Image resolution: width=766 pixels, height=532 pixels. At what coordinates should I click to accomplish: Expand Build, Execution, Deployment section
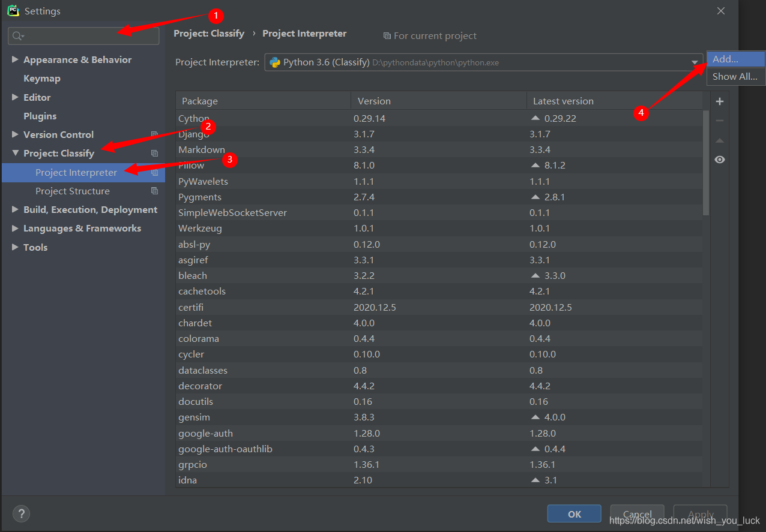pos(15,209)
